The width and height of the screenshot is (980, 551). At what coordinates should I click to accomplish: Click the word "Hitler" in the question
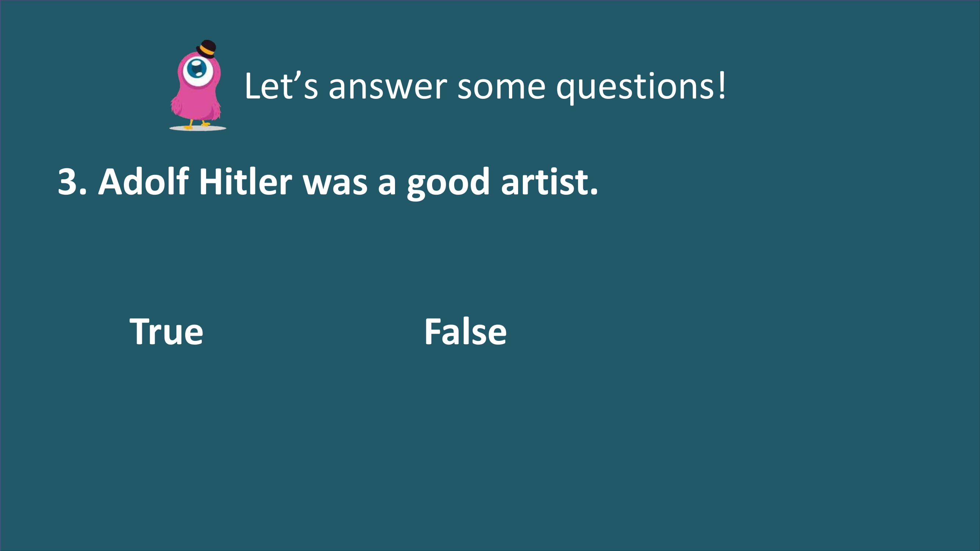pyautogui.click(x=245, y=181)
